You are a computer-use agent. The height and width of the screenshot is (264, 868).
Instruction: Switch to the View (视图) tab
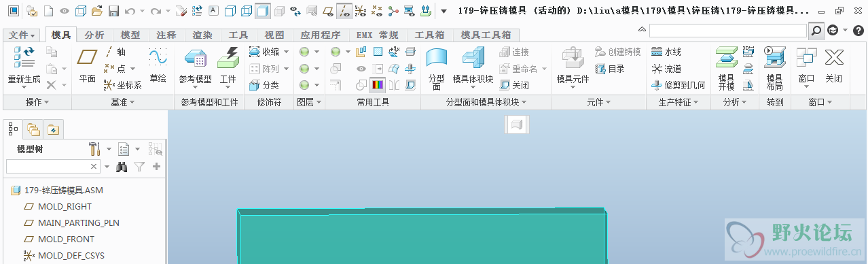[274, 35]
